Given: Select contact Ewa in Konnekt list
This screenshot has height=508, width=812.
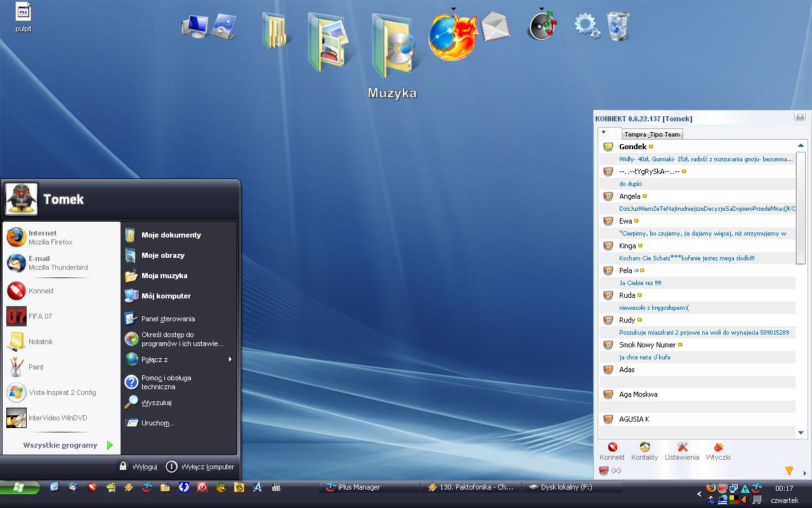Looking at the screenshot, I should pyautogui.click(x=697, y=221).
